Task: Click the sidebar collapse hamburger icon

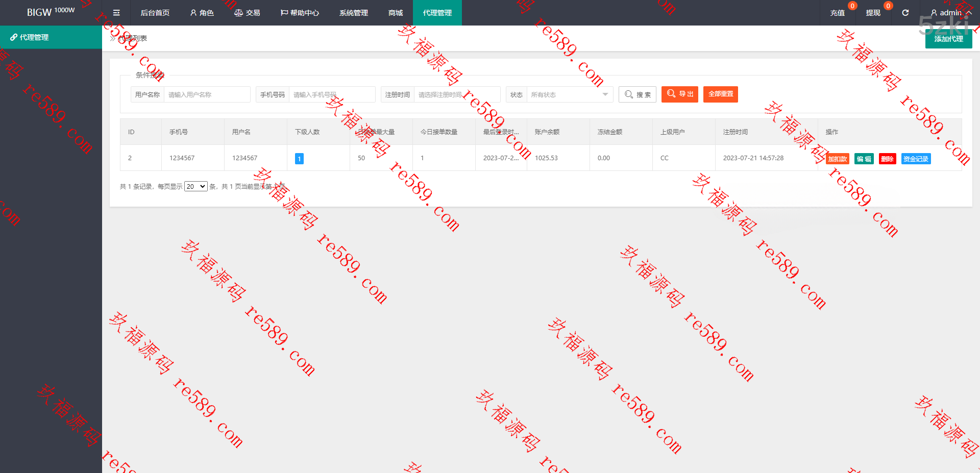Action: [x=116, y=13]
